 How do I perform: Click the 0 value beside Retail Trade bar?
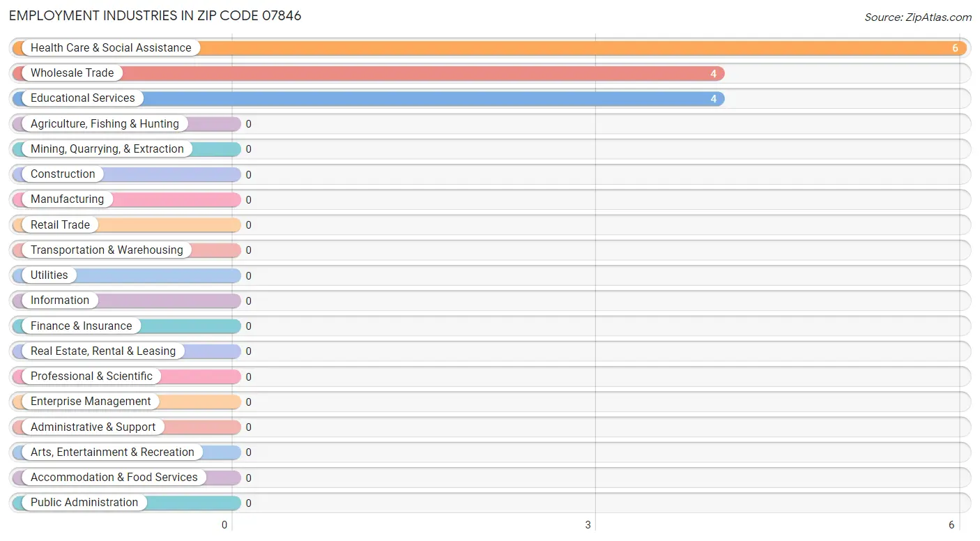248,224
